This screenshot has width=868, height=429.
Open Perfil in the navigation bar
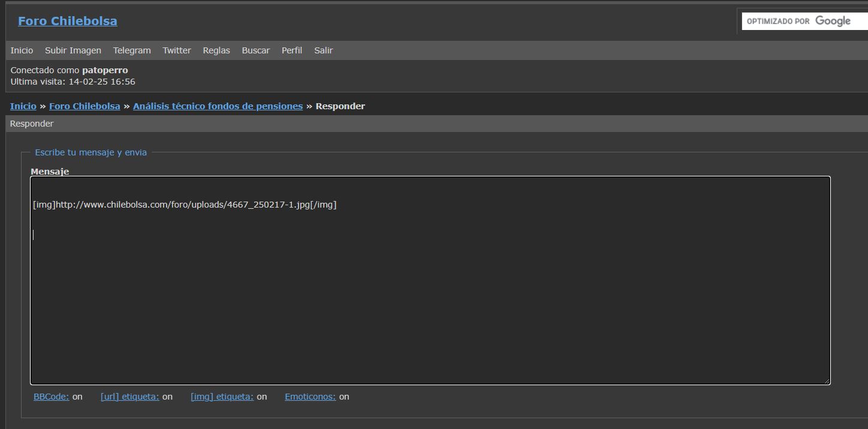coord(292,50)
